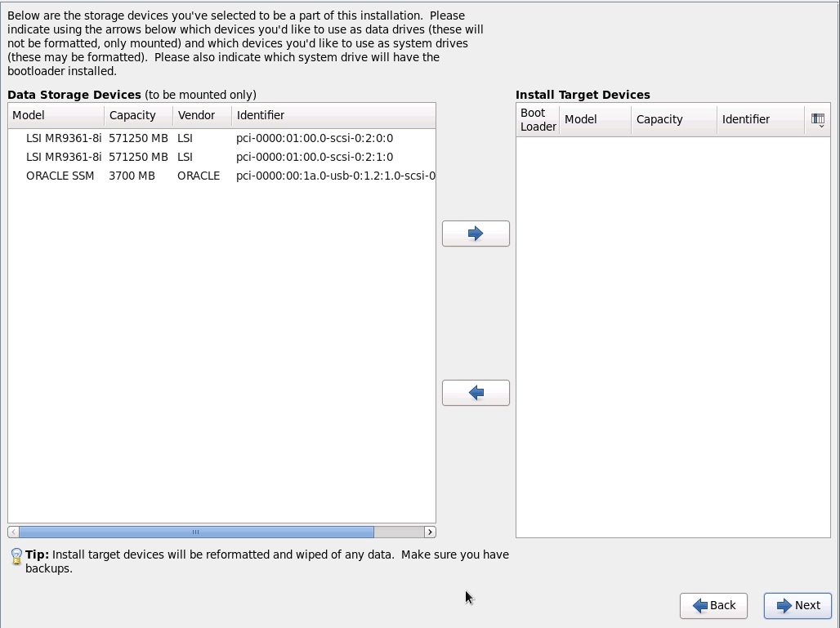Click the lightbulb Tip icon
Image resolution: width=840 pixels, height=628 pixels.
pos(16,555)
